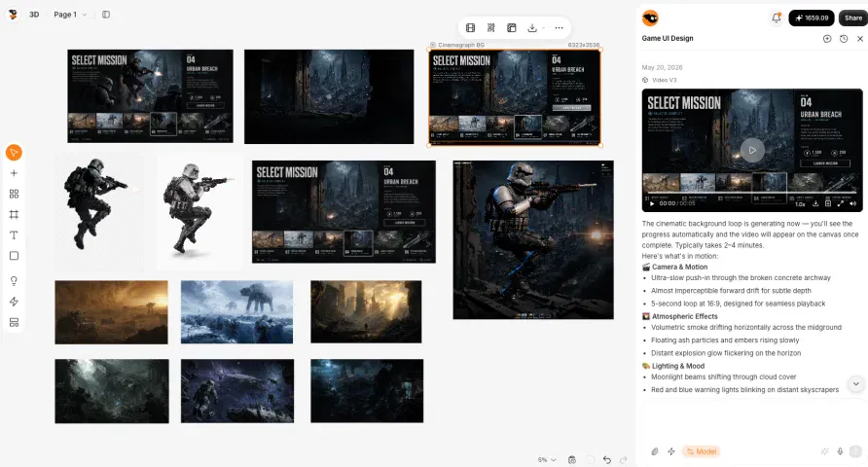Click the lightbulb ideas icon in left toolbar

click(x=14, y=281)
